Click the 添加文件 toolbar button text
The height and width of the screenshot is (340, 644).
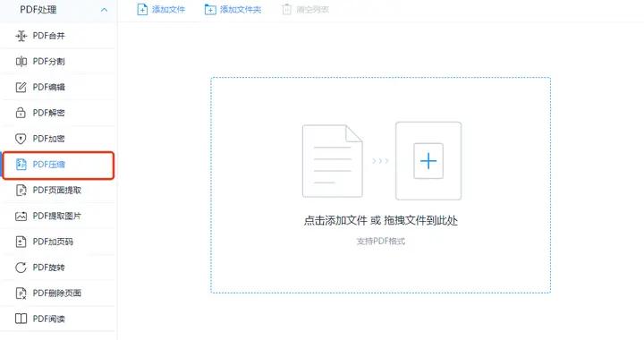(x=169, y=10)
